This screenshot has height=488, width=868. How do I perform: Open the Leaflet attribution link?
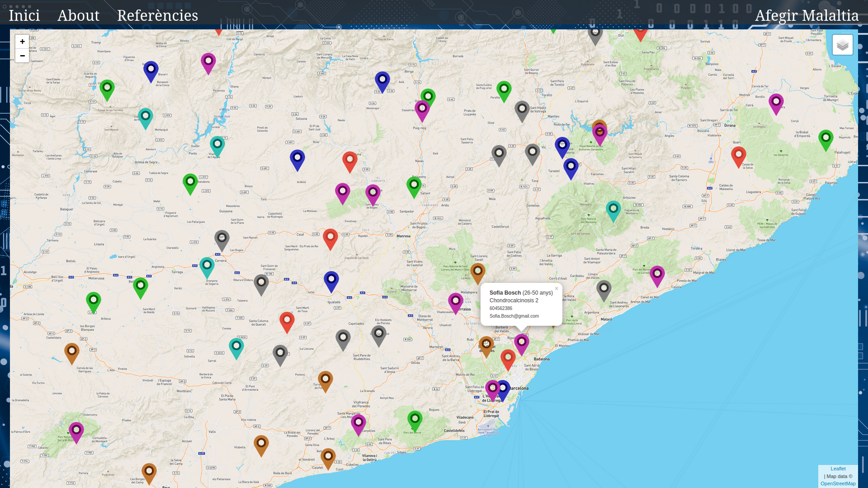[x=838, y=469]
